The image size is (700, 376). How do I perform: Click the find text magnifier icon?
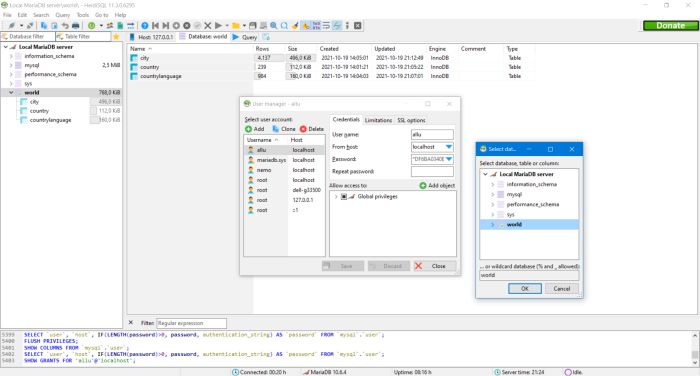coord(273,25)
